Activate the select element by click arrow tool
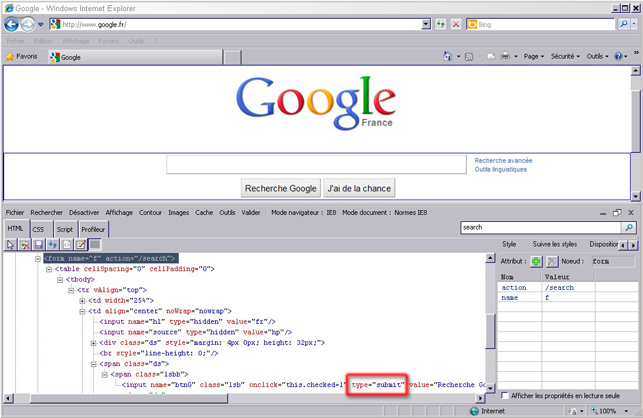 (x=11, y=245)
